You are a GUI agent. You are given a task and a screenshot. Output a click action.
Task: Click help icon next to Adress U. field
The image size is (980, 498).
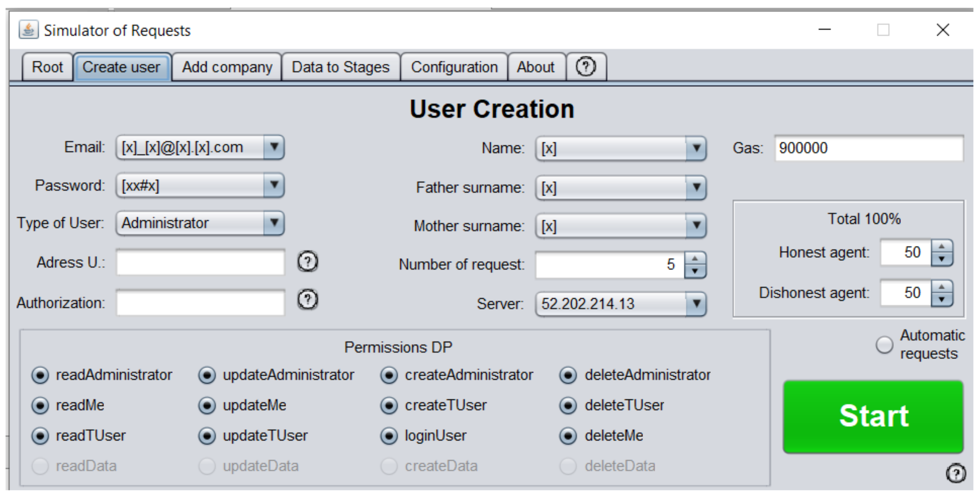[x=307, y=262]
